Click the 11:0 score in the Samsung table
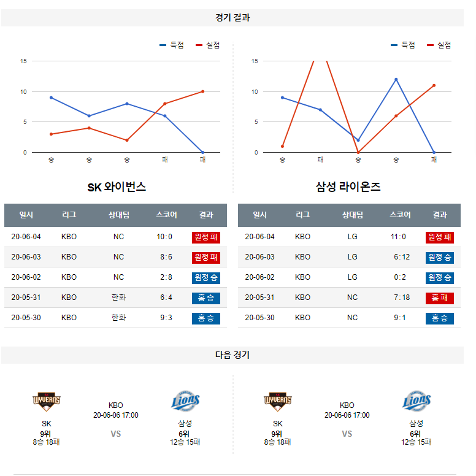Viewport: 476px width, 476px height. coord(398,237)
